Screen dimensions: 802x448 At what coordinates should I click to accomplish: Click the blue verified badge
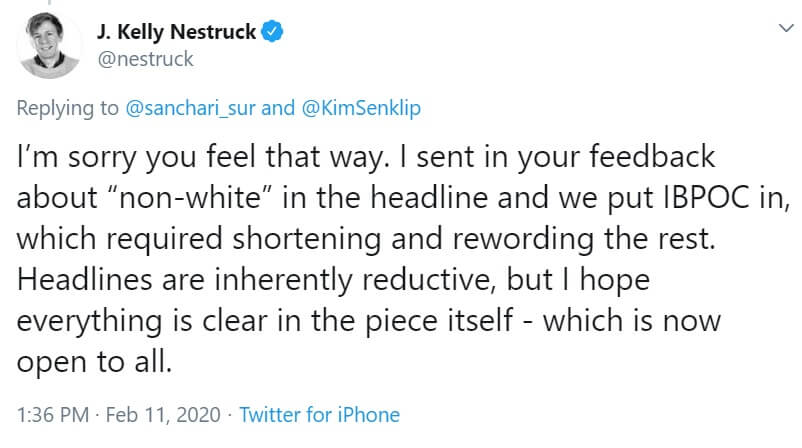click(x=272, y=31)
